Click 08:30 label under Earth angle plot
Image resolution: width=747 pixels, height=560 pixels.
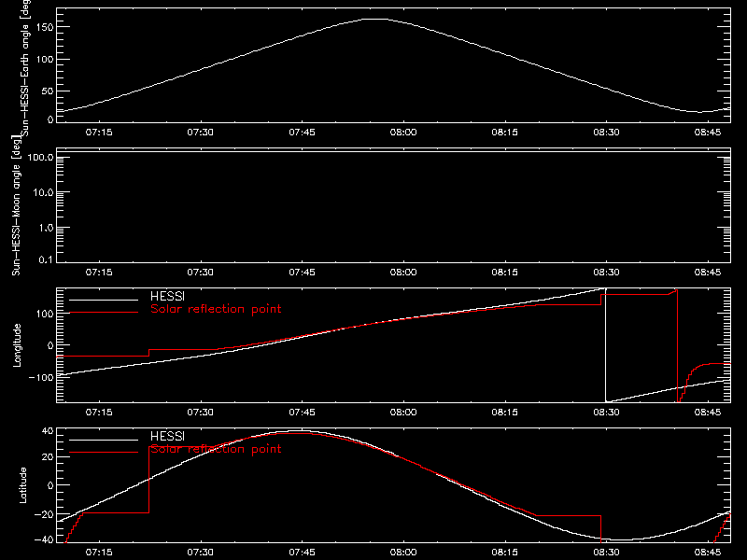[606, 132]
